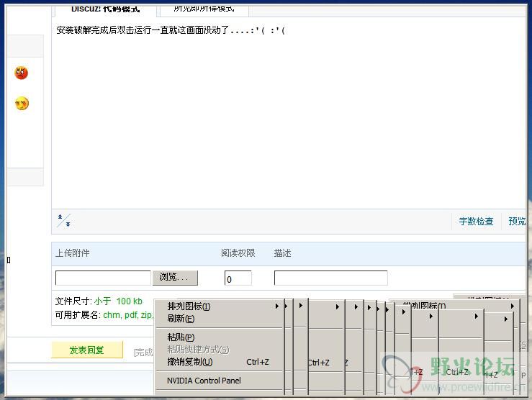Click the 预览 preview link
This screenshot has width=532, height=400.
(x=517, y=222)
